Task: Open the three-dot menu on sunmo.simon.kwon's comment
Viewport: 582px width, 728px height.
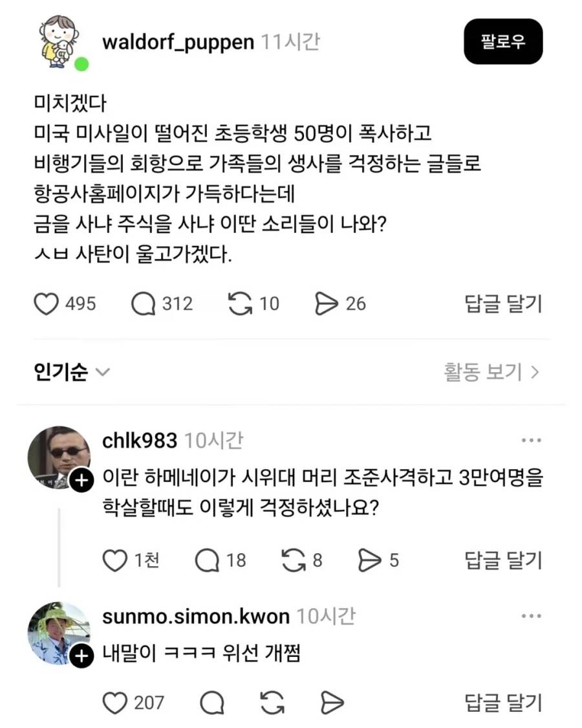Action: [532, 616]
